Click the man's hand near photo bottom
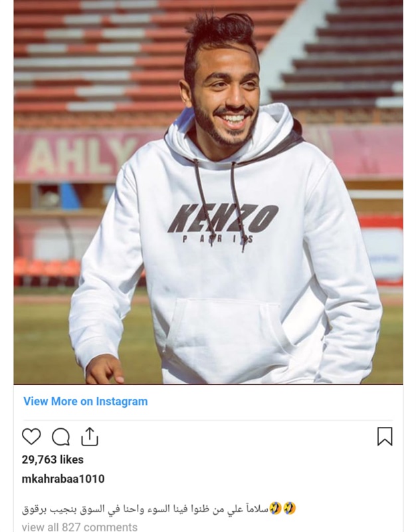416x532 pixels. point(104,370)
